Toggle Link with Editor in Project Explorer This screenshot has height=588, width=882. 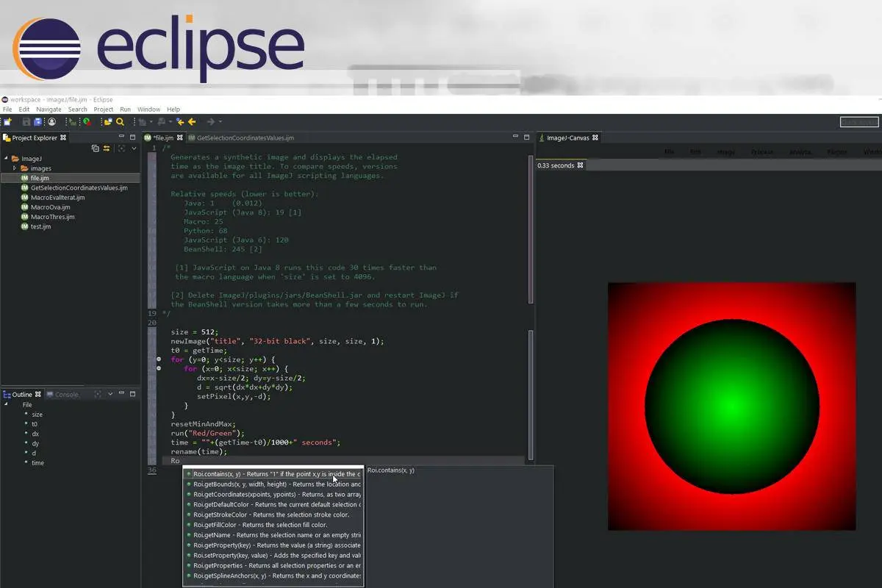click(x=106, y=148)
